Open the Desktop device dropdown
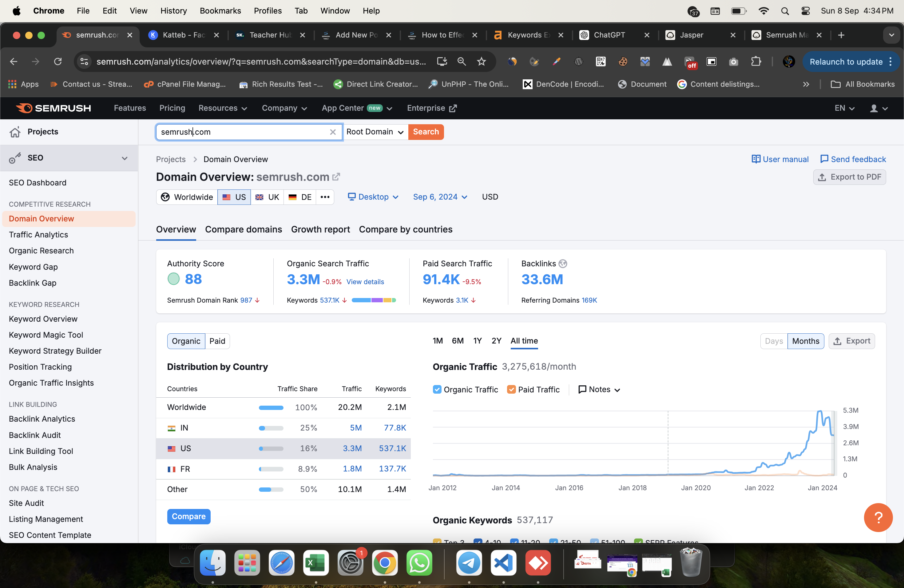Image resolution: width=904 pixels, height=588 pixels. tap(373, 197)
